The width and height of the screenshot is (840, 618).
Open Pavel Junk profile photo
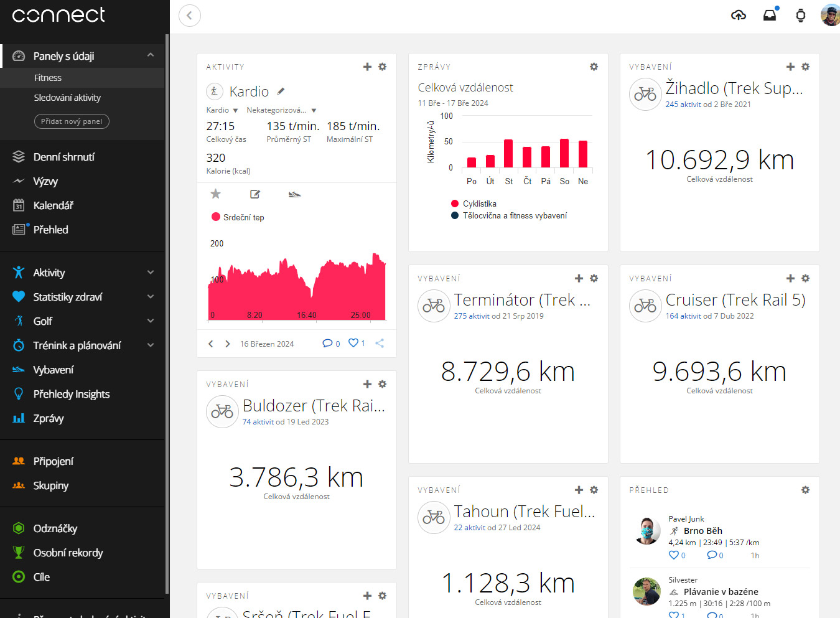coord(647,530)
